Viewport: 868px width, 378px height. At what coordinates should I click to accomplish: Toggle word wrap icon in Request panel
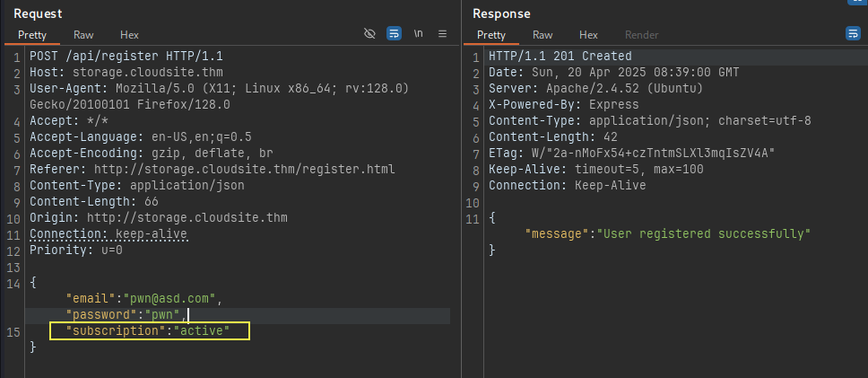394,34
